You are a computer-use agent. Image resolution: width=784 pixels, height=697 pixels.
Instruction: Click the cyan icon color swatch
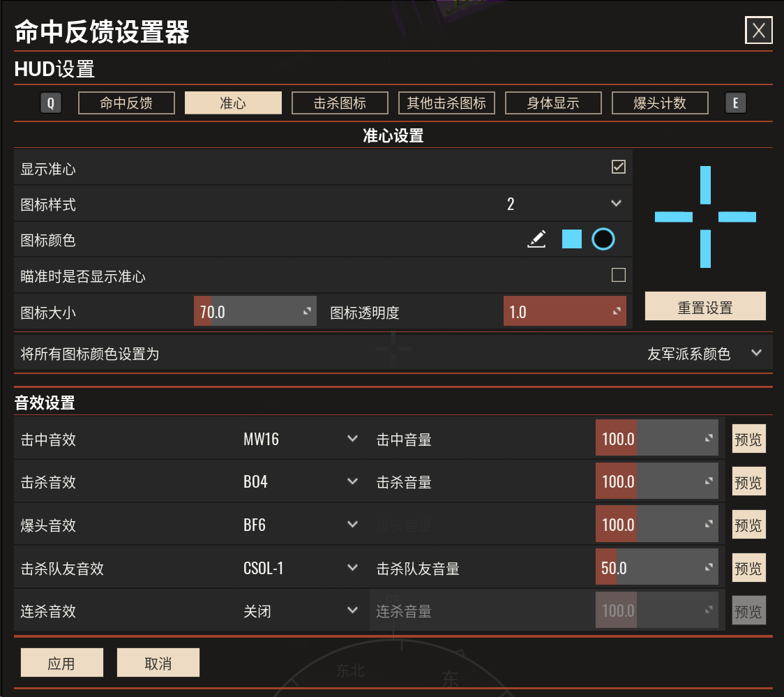coord(571,239)
